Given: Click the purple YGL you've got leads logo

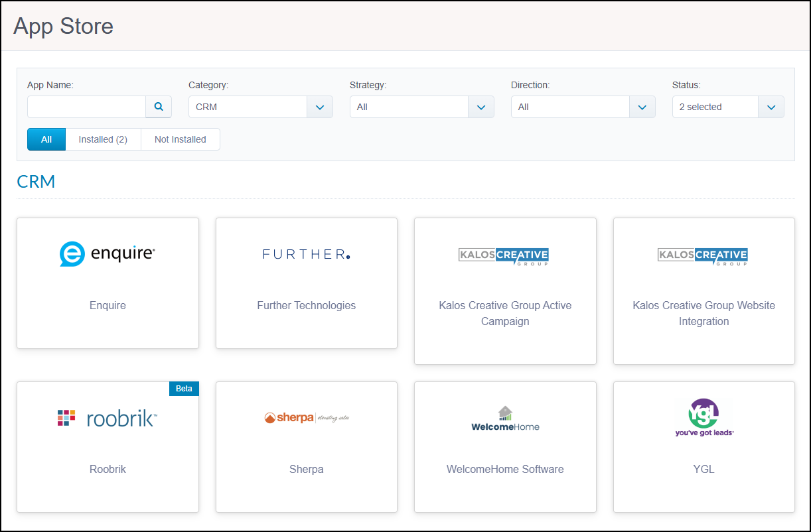Looking at the screenshot, I should pyautogui.click(x=703, y=417).
